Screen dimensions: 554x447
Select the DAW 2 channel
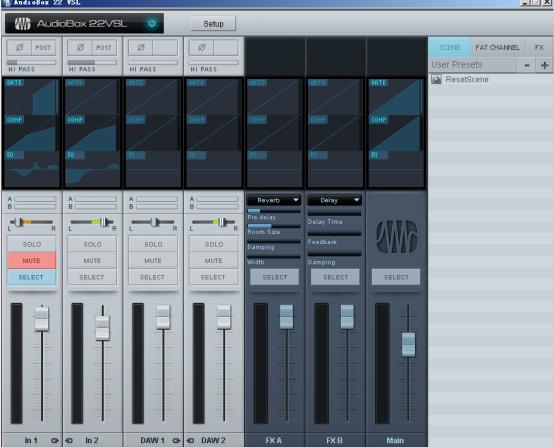click(214, 277)
